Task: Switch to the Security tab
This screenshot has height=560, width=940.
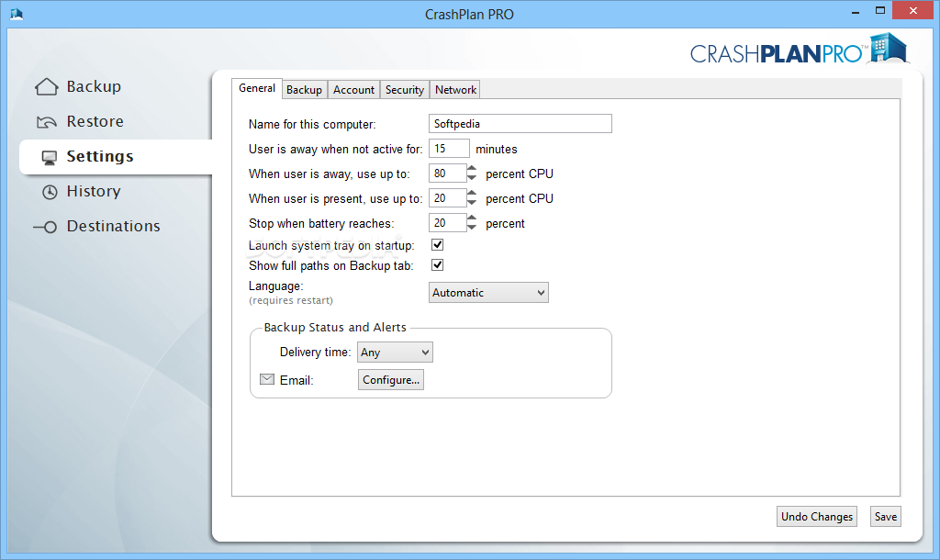Action: 405,89
